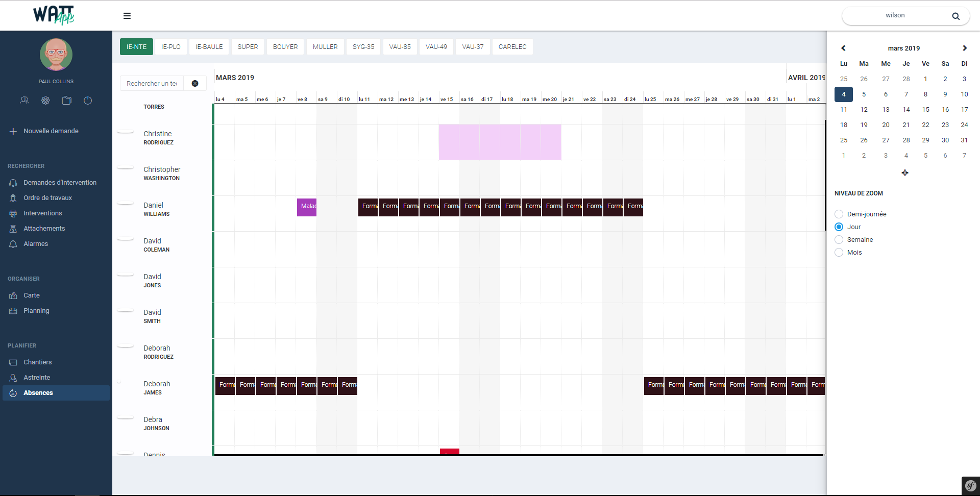The width and height of the screenshot is (980, 496).
Task: Go to next month in calendar
Action: tap(964, 48)
